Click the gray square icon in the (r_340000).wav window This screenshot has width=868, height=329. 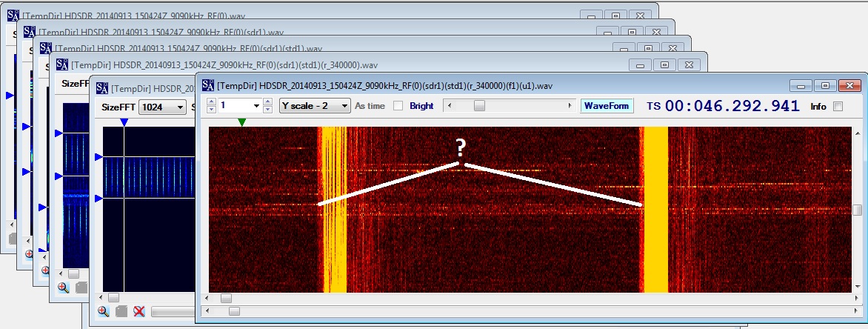81,288
